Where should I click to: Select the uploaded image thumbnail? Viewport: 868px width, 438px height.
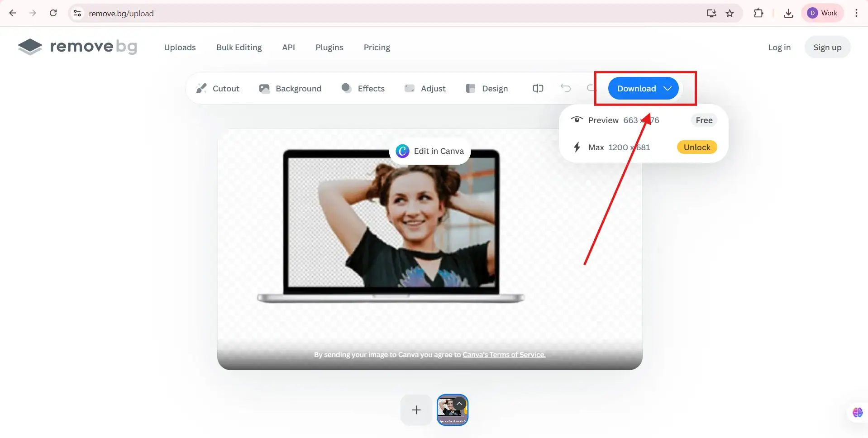click(452, 410)
